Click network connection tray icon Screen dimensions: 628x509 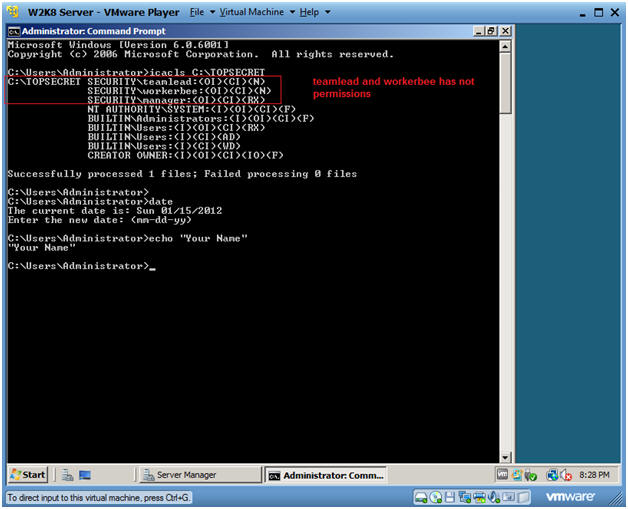pyautogui.click(x=552, y=475)
